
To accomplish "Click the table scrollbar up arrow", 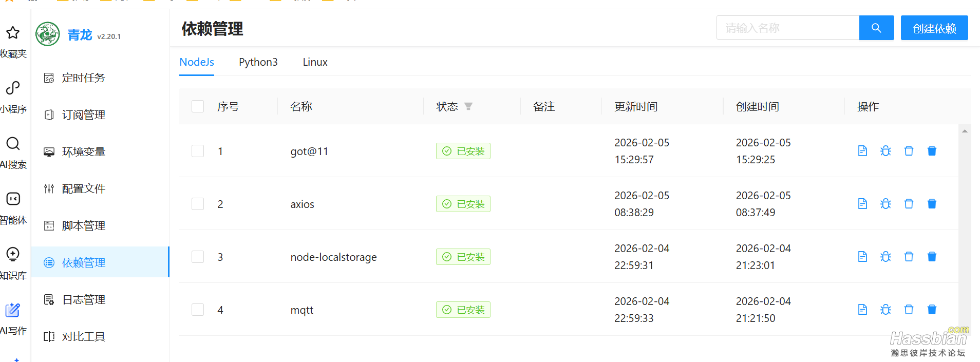I will click(965, 131).
